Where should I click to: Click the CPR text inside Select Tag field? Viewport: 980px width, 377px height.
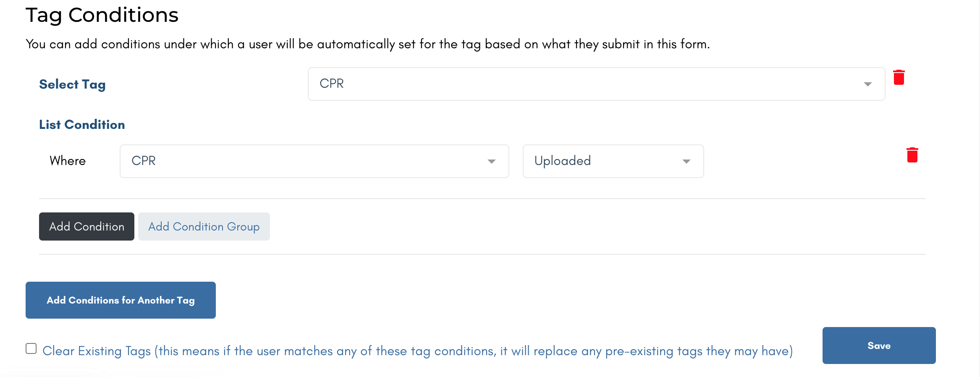[331, 84]
